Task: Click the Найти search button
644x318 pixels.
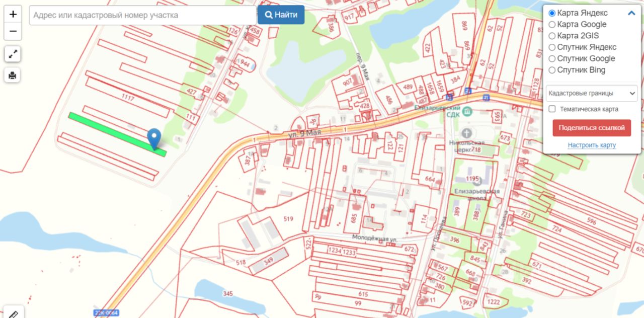Action: 281,15
